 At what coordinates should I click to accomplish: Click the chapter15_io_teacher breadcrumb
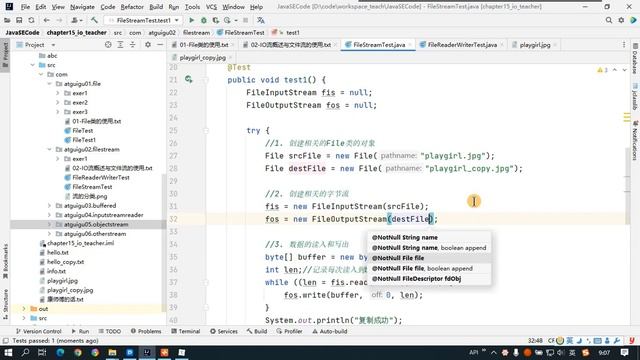pos(76,32)
